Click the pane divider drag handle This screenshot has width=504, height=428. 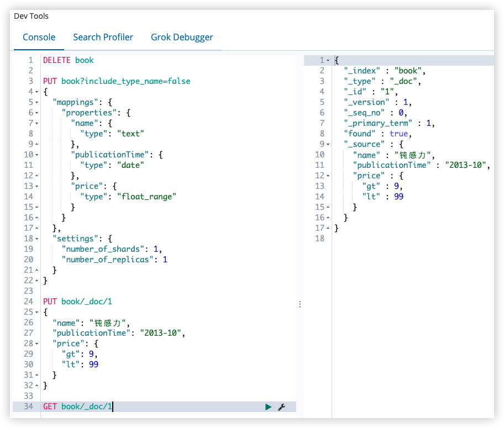point(300,304)
